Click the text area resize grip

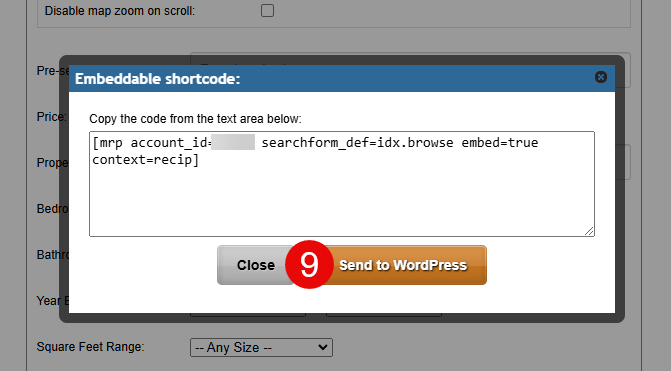click(x=589, y=231)
